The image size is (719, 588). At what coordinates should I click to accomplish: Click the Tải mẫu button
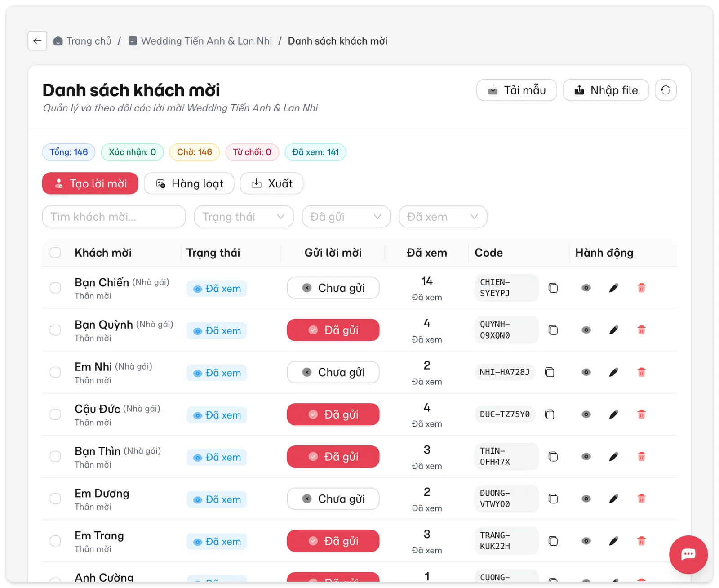[517, 90]
